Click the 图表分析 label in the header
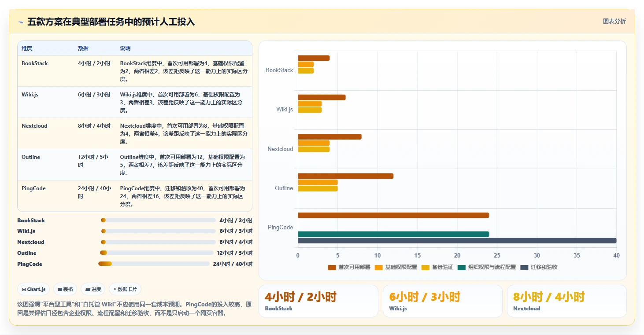Viewport: 644px width, 335px height. [x=614, y=21]
